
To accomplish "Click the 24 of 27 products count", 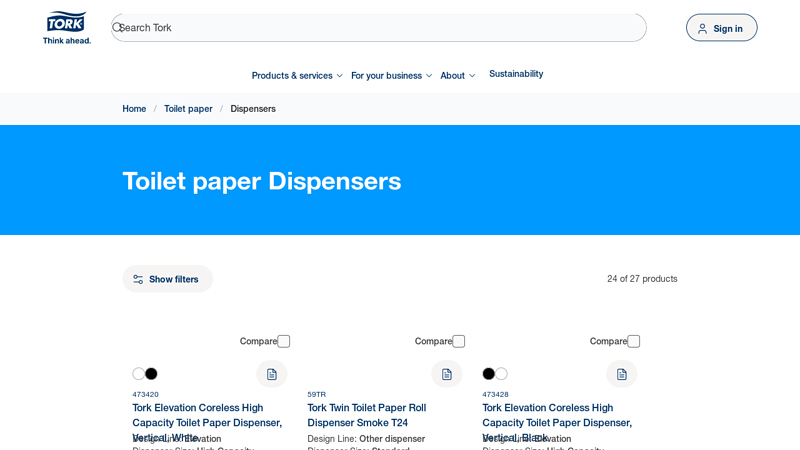I will click(x=642, y=279).
